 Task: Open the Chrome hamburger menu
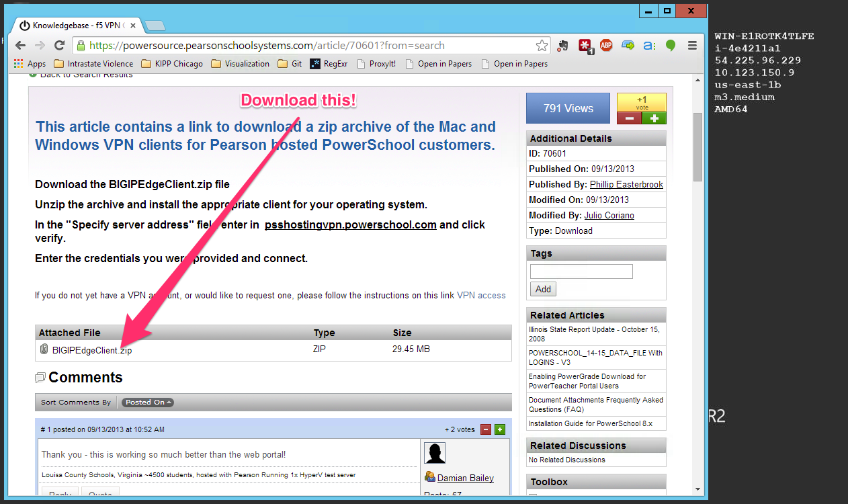tap(692, 46)
